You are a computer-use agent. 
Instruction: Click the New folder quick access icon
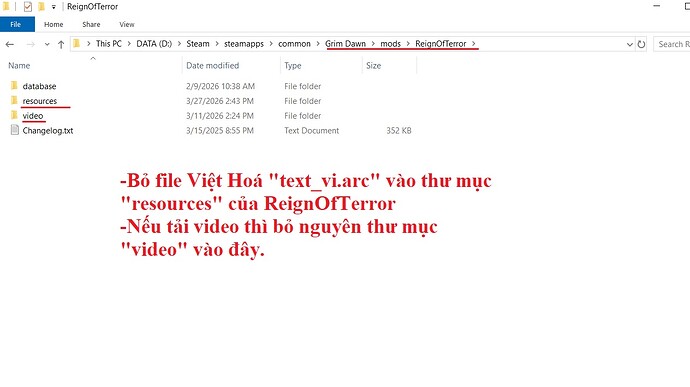41,7
